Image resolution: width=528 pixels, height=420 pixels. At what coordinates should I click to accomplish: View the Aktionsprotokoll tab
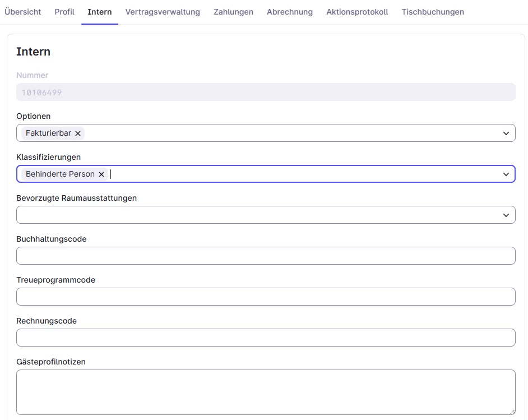pos(357,12)
